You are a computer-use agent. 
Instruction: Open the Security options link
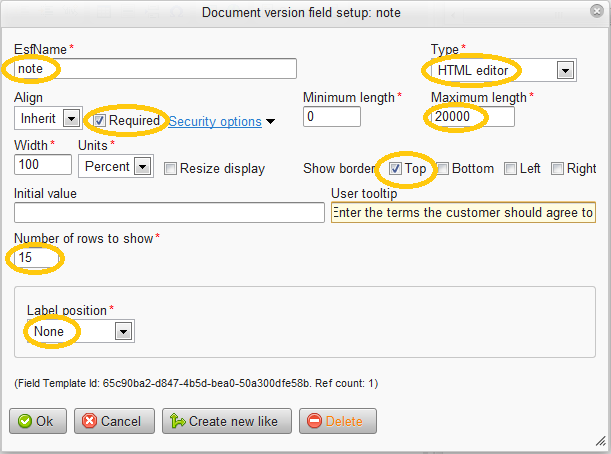click(215, 122)
